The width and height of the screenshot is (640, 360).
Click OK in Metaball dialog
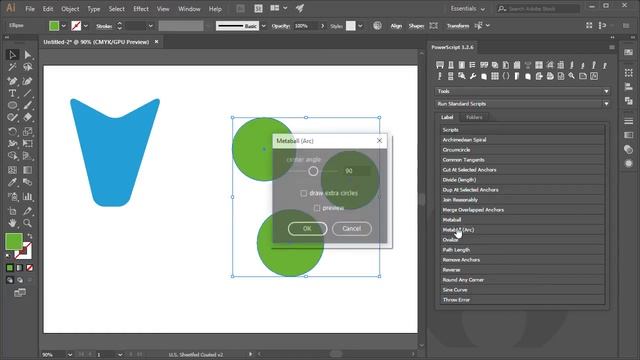coord(307,229)
